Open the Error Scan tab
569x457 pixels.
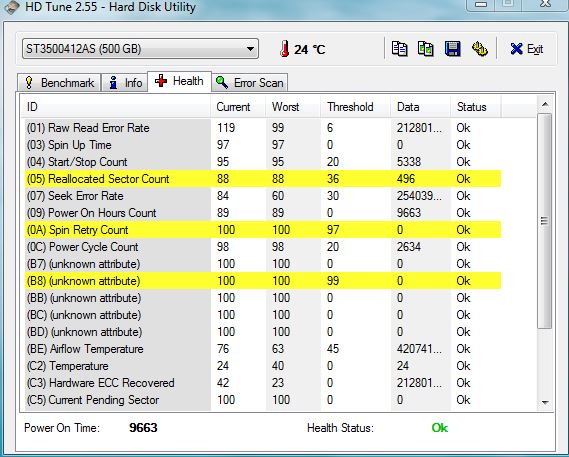[250, 83]
